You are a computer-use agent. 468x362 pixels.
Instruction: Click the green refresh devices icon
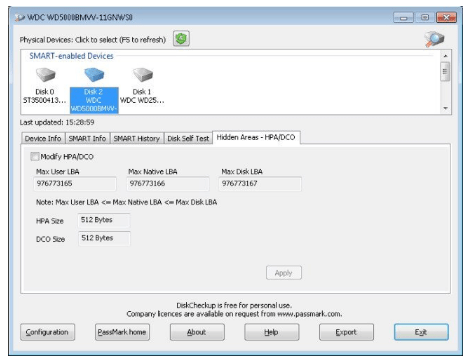pyautogui.click(x=181, y=39)
